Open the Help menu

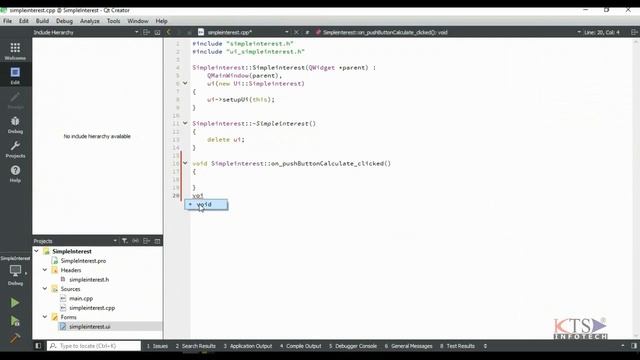click(161, 21)
